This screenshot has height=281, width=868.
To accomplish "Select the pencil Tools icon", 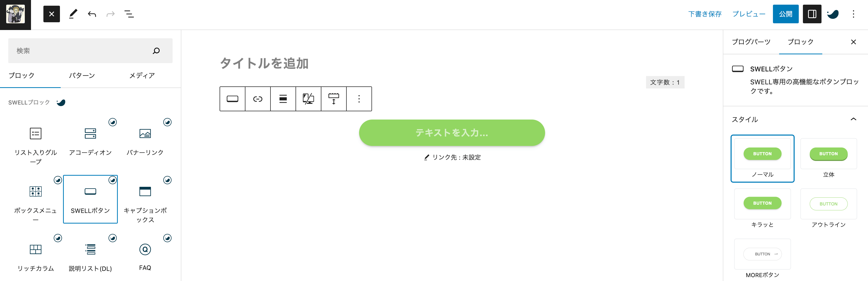I will [x=73, y=14].
